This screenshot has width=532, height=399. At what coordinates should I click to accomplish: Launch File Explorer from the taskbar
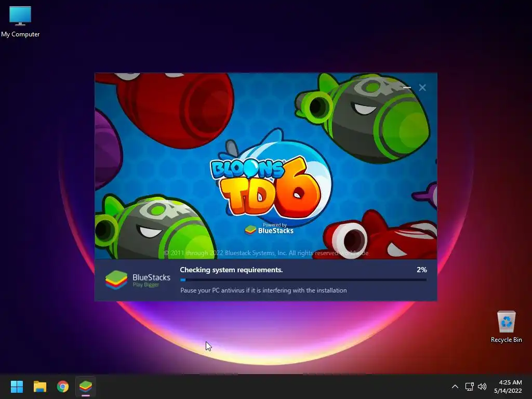click(x=39, y=387)
